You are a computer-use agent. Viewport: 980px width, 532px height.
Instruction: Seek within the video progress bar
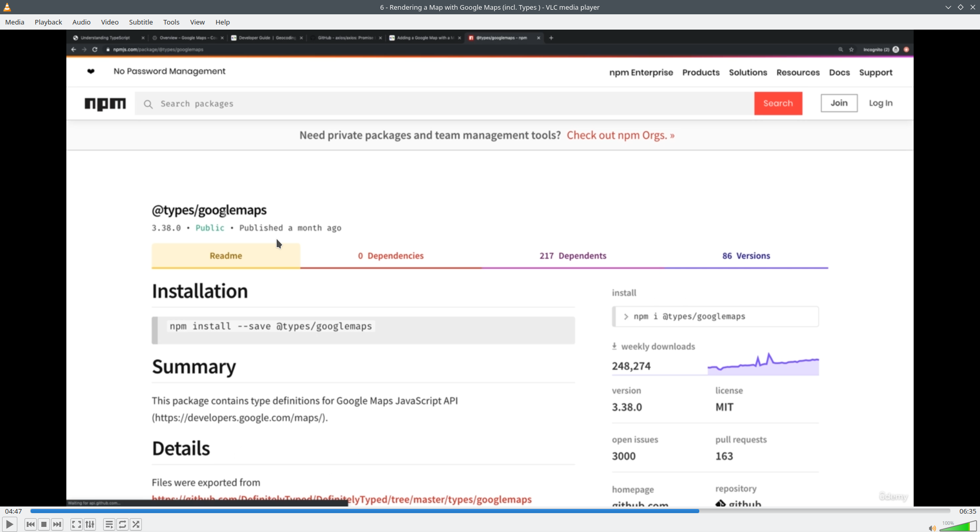[x=490, y=511]
